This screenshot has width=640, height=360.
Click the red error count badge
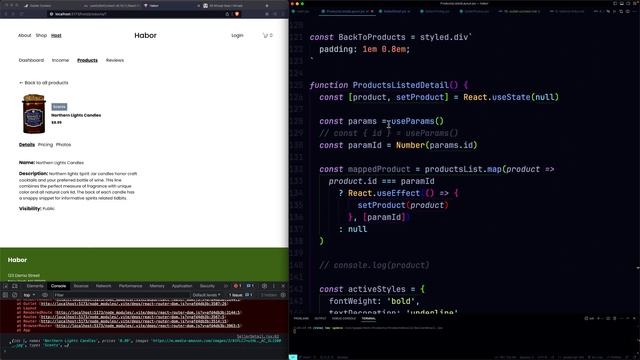[x=237, y=286]
